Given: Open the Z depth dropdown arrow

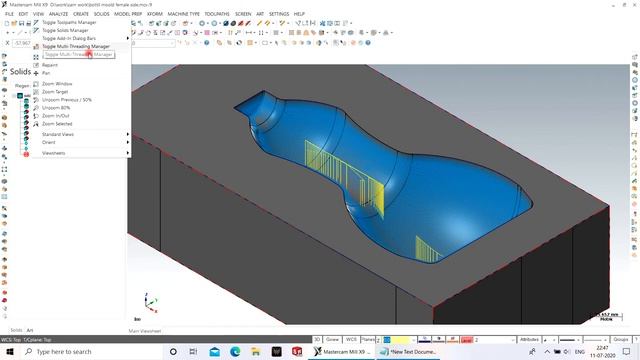Looking at the screenshot, I should [413, 340].
